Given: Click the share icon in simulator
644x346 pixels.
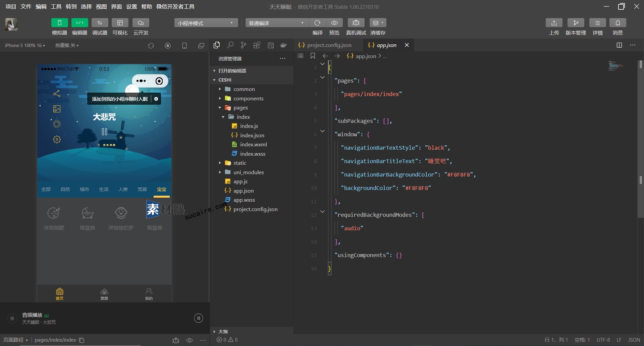Looking at the screenshot, I should [57, 94].
